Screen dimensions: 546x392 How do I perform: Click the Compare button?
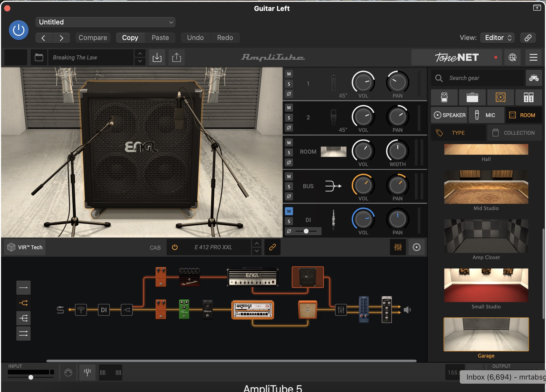pos(93,38)
